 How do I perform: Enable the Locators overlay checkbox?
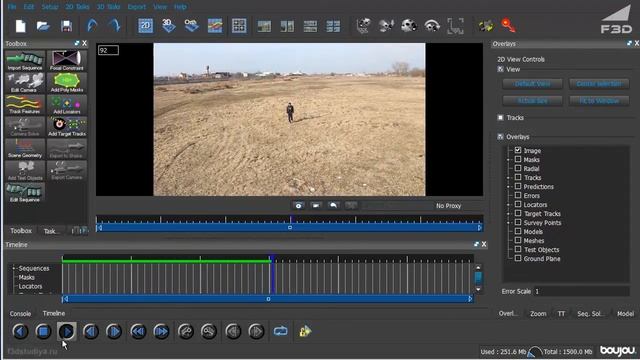point(518,204)
